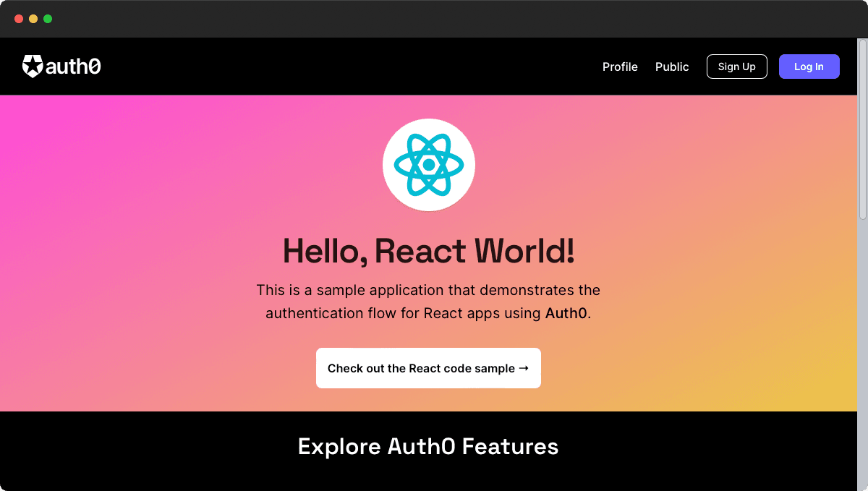Click the Auth0 shield logo
This screenshot has width=868, height=491.
[x=32, y=66]
